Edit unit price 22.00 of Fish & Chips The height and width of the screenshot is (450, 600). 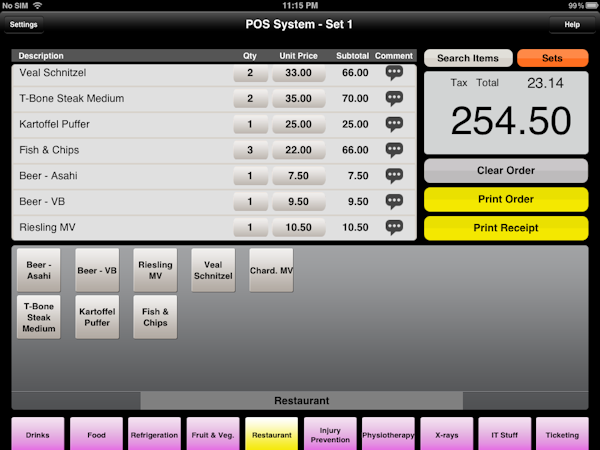[298, 150]
